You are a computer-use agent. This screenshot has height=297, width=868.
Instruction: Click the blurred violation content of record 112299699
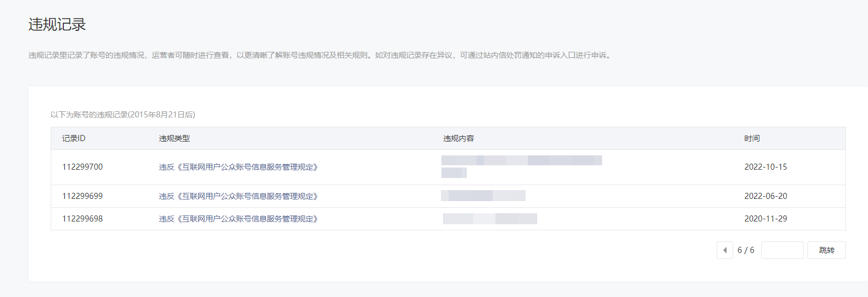tap(483, 196)
